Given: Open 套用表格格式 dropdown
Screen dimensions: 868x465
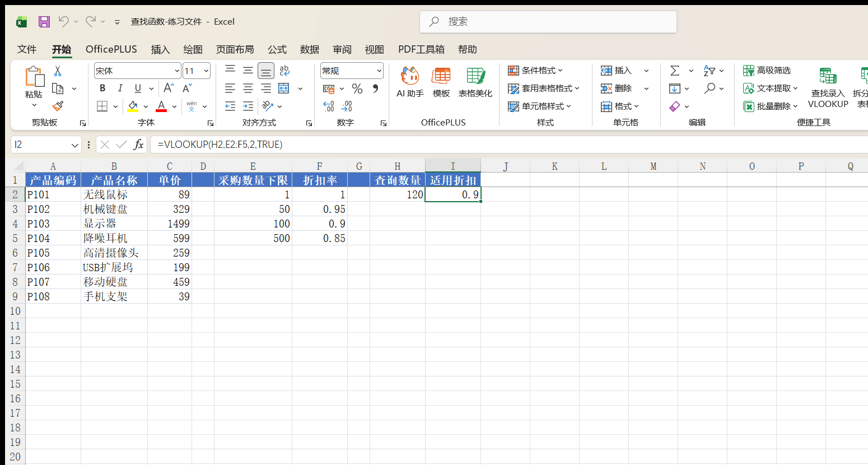Looking at the screenshot, I should tap(544, 89).
